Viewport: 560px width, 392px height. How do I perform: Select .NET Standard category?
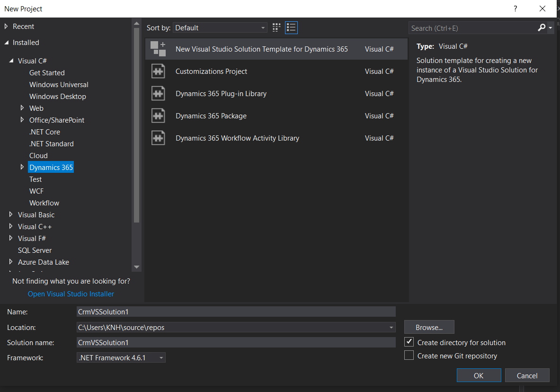[52, 143]
